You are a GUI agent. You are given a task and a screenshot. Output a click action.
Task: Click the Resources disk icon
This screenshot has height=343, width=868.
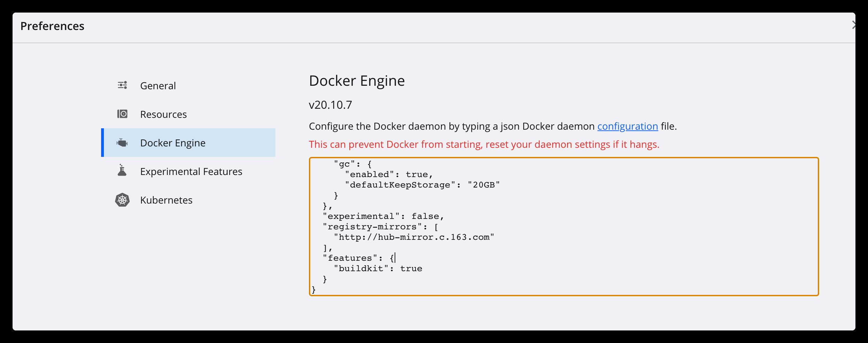[122, 114]
